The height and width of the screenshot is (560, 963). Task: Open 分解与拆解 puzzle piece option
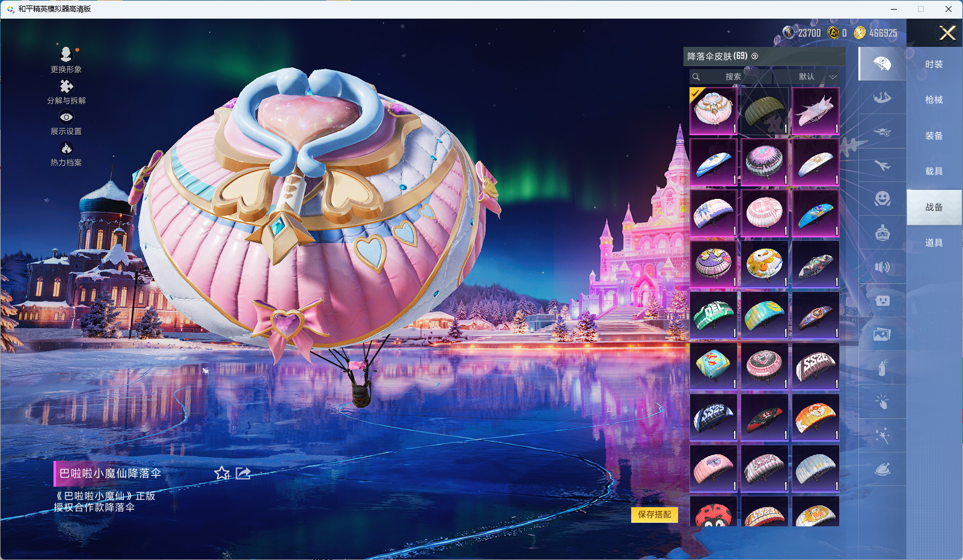[66, 87]
